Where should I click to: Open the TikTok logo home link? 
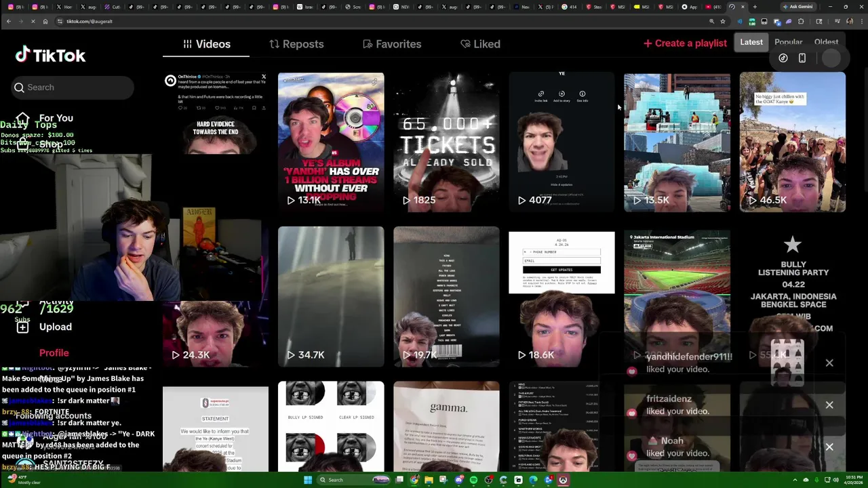coord(50,55)
